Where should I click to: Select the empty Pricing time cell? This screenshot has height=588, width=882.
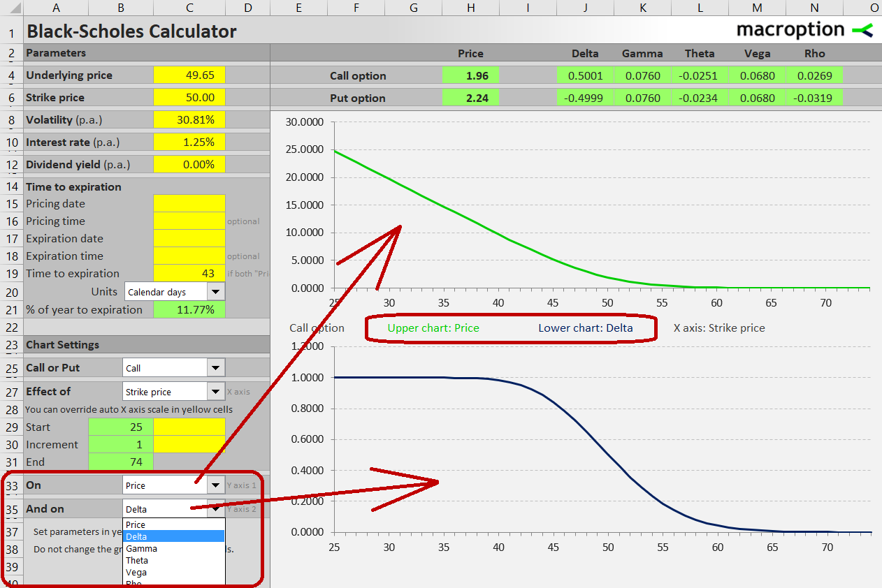pos(189,221)
